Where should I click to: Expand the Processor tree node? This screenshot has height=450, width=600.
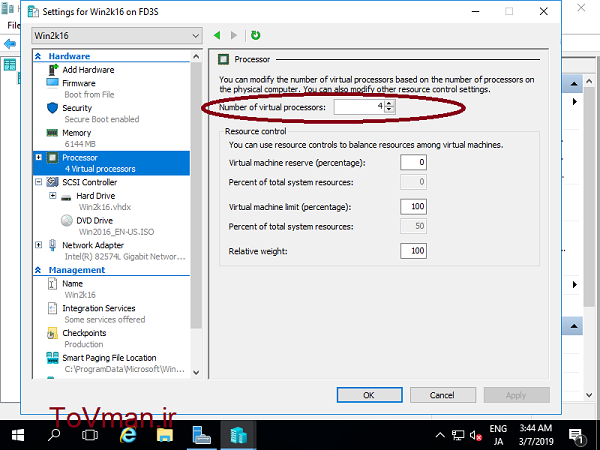[39, 157]
